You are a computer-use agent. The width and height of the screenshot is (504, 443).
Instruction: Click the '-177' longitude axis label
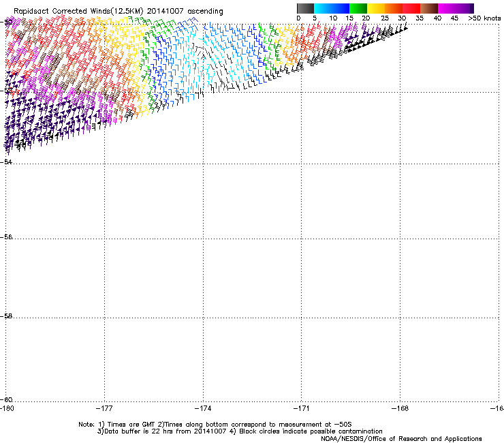pos(104,408)
